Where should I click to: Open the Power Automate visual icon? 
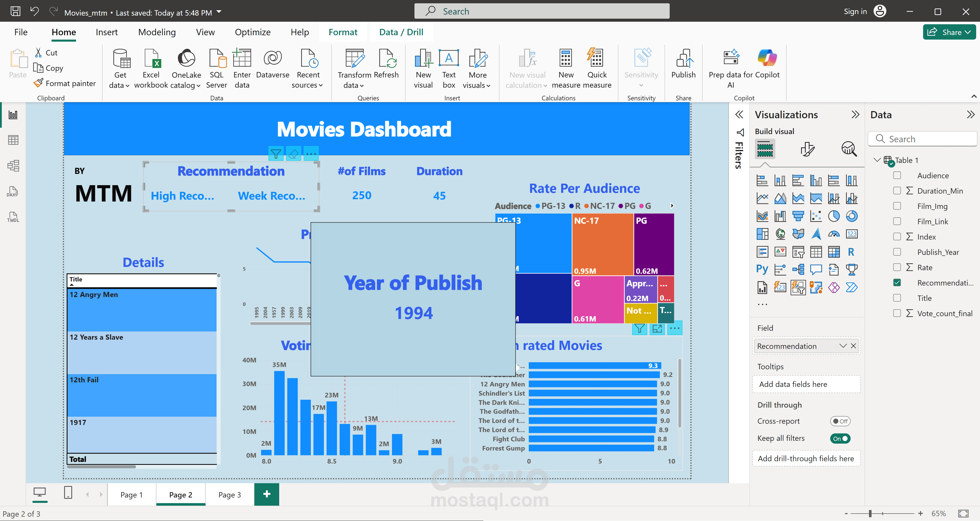[851, 288]
